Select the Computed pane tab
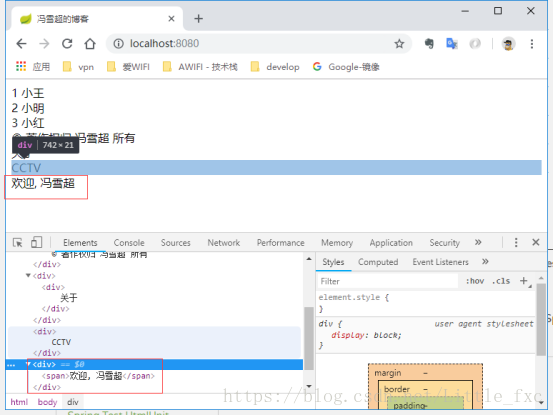The height and width of the screenshot is (416, 554). 378,262
